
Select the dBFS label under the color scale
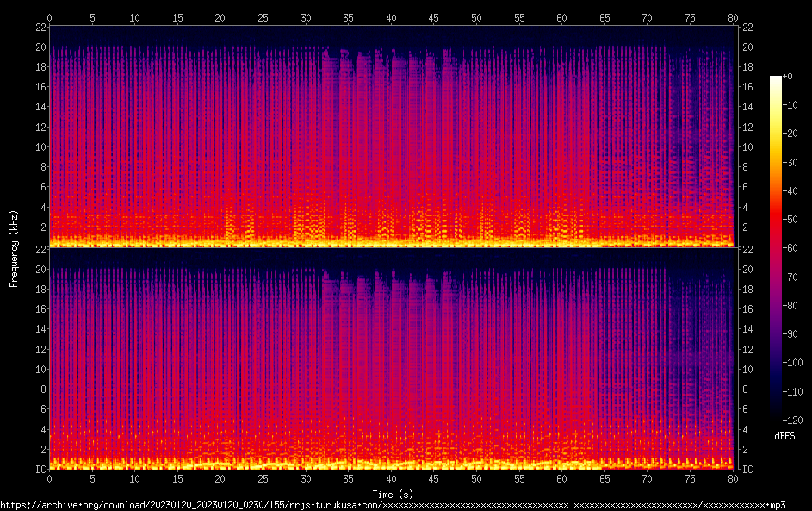[x=784, y=437]
